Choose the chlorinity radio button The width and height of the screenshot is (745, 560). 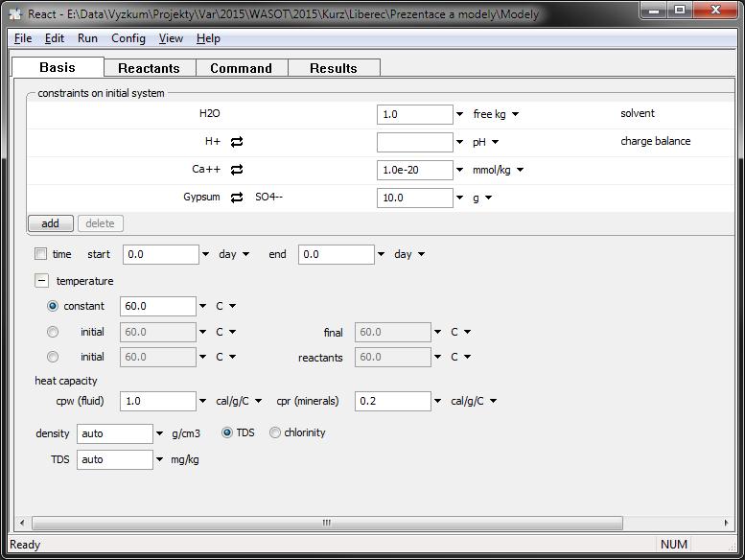[x=274, y=432]
